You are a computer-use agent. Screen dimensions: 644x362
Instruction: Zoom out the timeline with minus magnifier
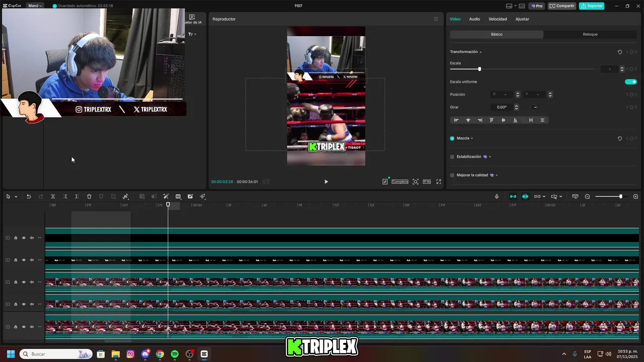click(587, 197)
